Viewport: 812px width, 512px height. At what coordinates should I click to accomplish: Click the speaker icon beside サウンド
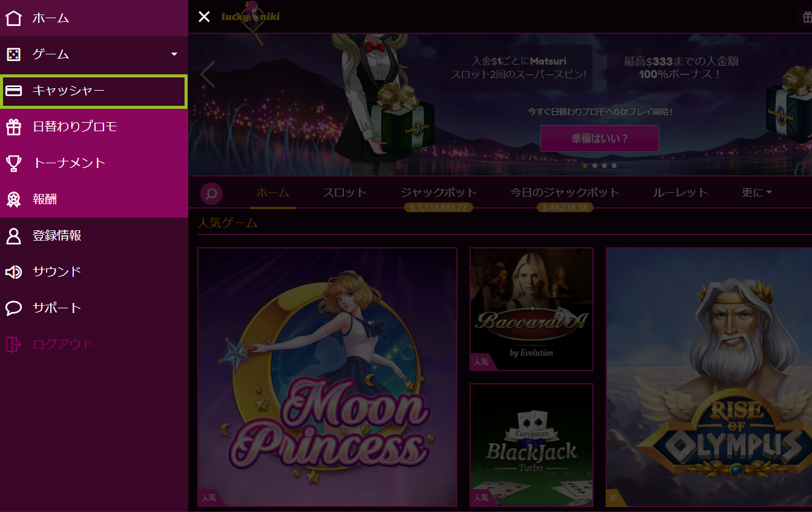coord(13,272)
